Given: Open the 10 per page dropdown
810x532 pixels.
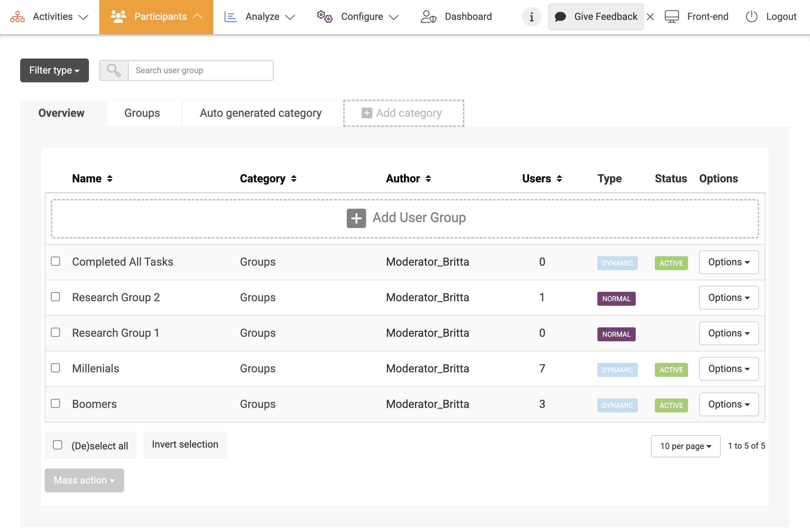Looking at the screenshot, I should pos(685,446).
